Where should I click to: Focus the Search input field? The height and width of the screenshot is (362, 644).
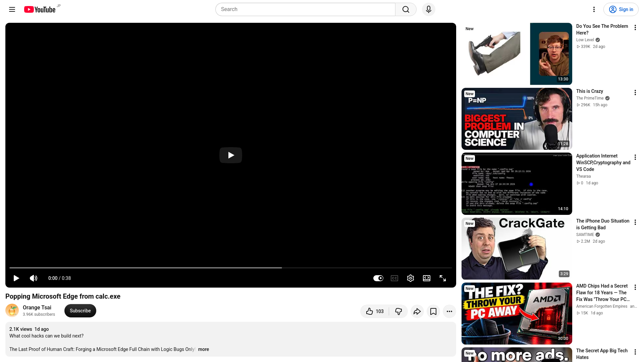(305, 9)
